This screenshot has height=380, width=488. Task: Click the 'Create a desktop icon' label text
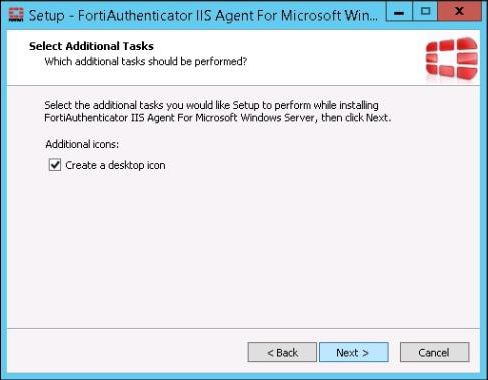click(x=115, y=165)
